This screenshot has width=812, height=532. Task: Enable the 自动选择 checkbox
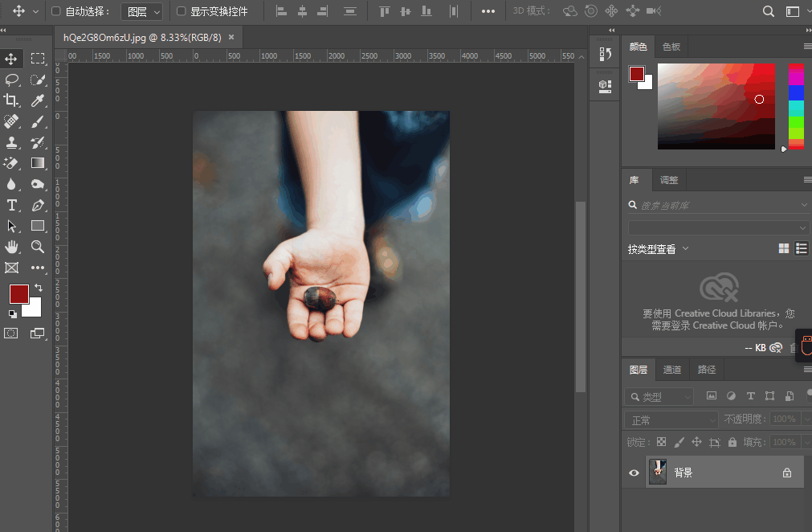(x=56, y=11)
